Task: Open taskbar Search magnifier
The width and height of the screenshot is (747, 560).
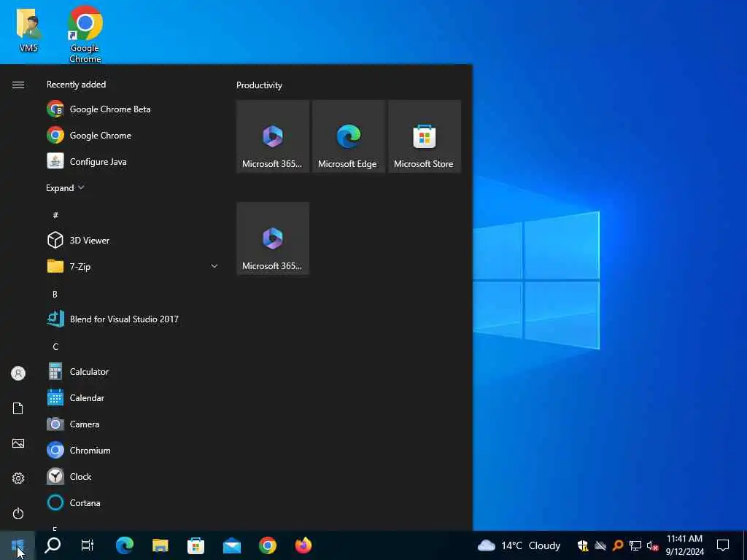Action: (53, 545)
